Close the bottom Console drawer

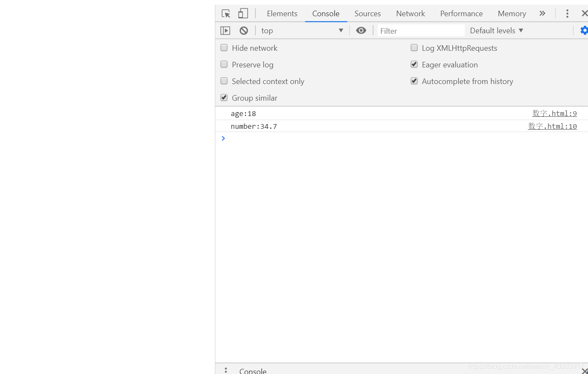[x=585, y=371]
